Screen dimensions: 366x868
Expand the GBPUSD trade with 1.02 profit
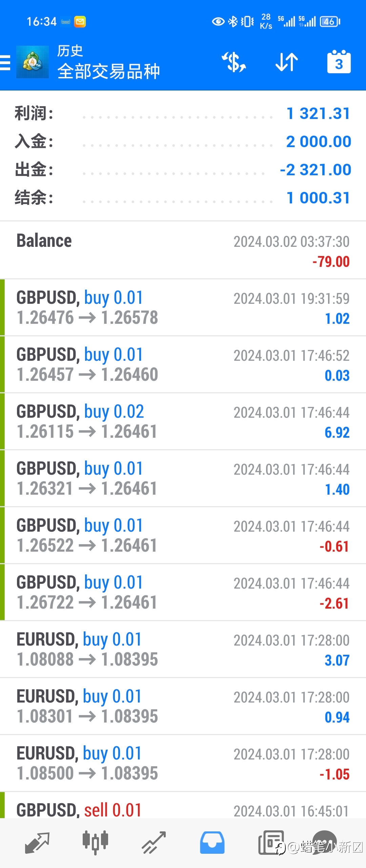(183, 308)
